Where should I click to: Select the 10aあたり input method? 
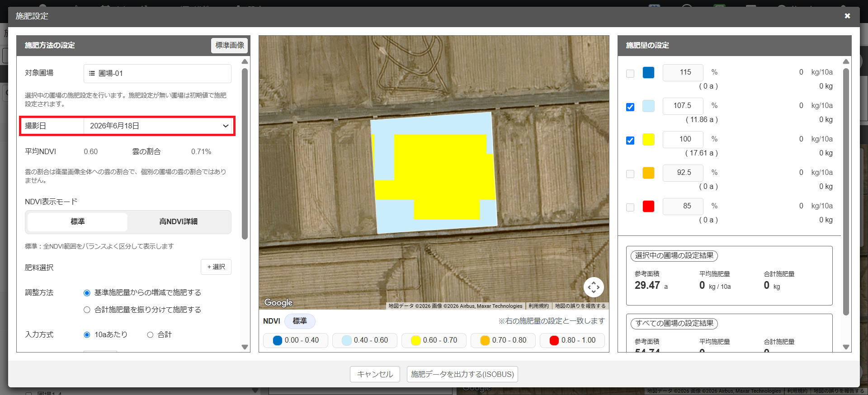pos(87,335)
